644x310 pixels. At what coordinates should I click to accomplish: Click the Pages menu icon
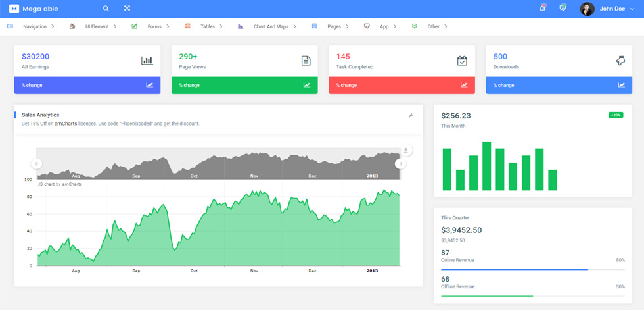tap(314, 26)
